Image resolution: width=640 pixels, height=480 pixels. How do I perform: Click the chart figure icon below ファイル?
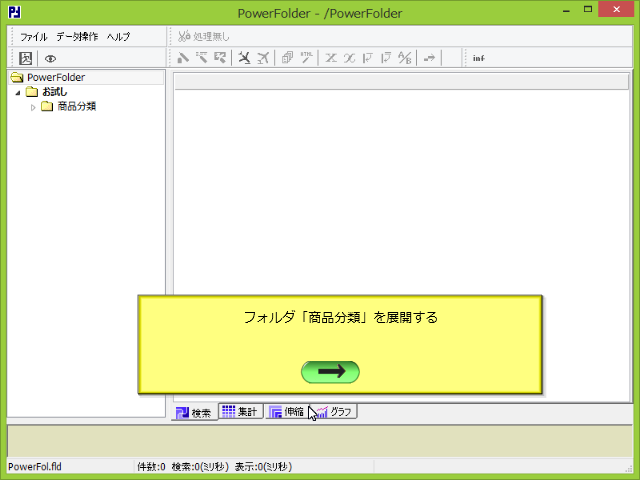(26, 58)
